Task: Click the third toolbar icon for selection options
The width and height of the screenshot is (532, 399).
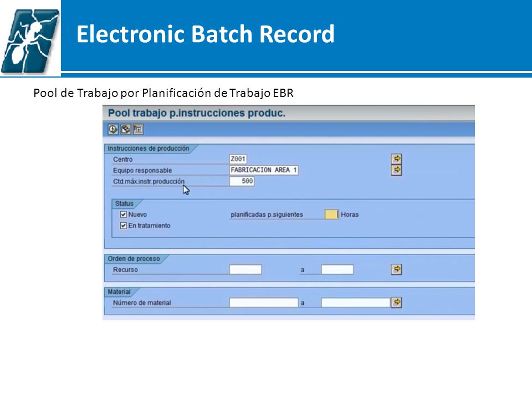Action: 138,129
